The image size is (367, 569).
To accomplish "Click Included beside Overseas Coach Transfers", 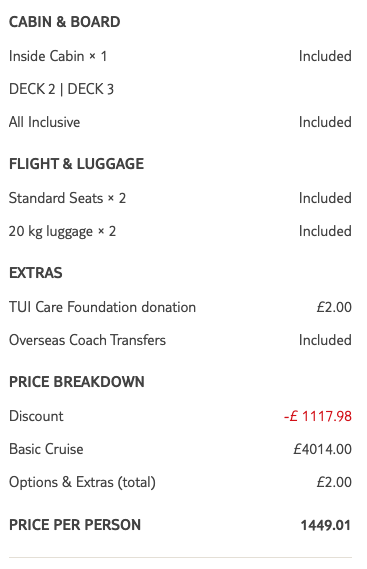I will pos(325,340).
